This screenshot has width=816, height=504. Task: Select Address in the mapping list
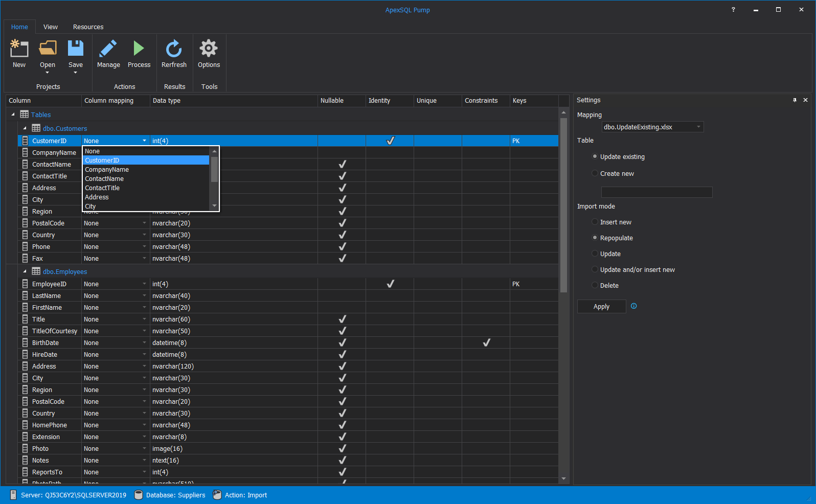[146, 197]
